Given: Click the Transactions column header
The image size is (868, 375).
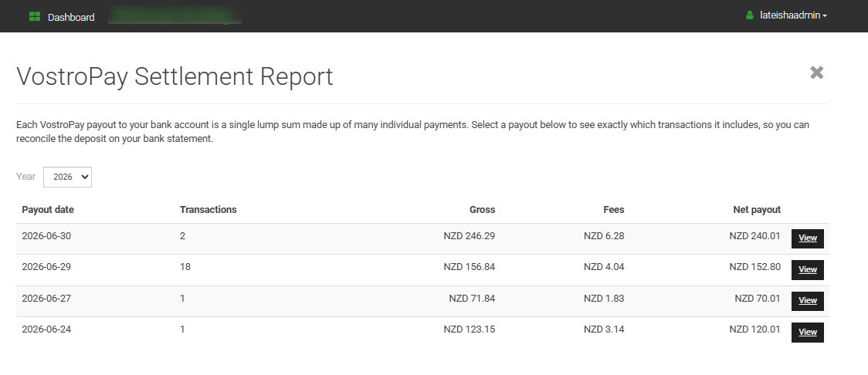Looking at the screenshot, I should (x=209, y=210).
